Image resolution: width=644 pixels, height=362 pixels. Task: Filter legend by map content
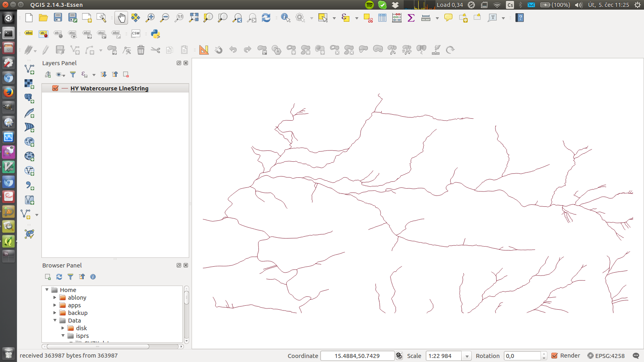point(73,74)
